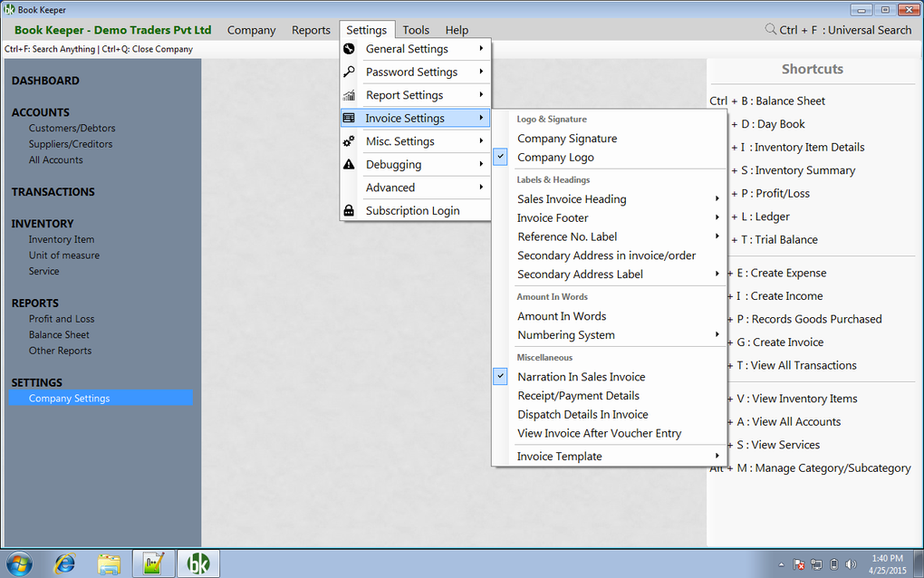Open the Tools menu

point(416,30)
